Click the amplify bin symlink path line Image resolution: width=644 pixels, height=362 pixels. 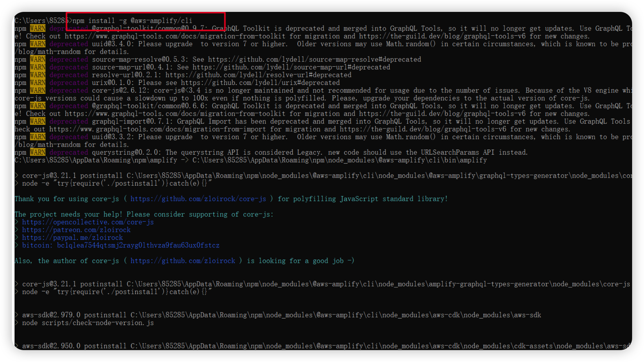[250, 160]
